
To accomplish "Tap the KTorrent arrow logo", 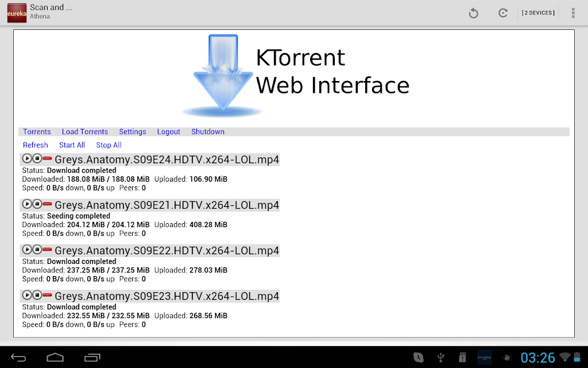I will [222, 75].
